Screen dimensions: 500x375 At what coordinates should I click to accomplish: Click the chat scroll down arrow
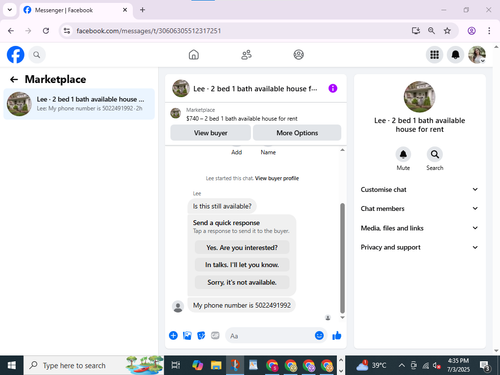click(x=342, y=317)
